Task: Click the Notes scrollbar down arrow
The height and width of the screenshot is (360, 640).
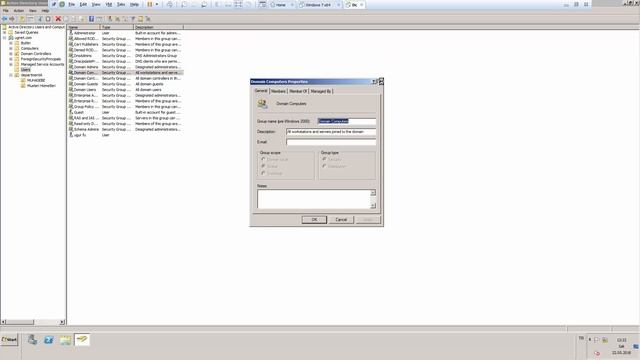Action: 373,206
